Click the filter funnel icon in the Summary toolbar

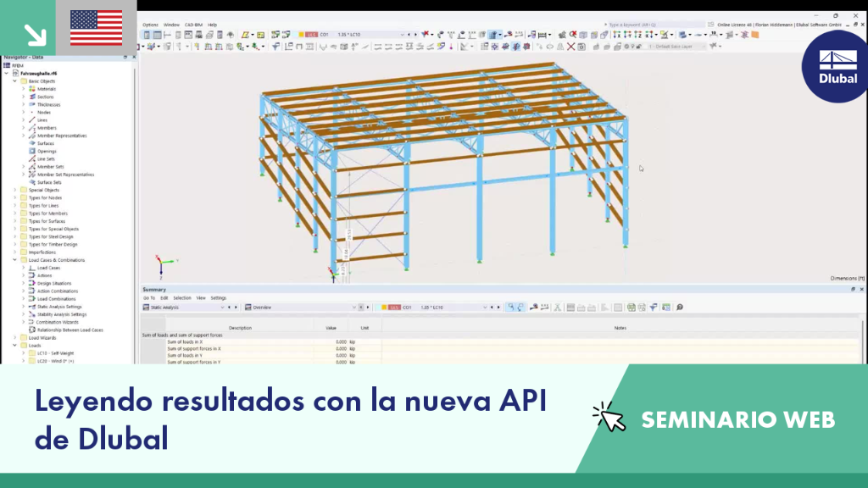point(654,308)
